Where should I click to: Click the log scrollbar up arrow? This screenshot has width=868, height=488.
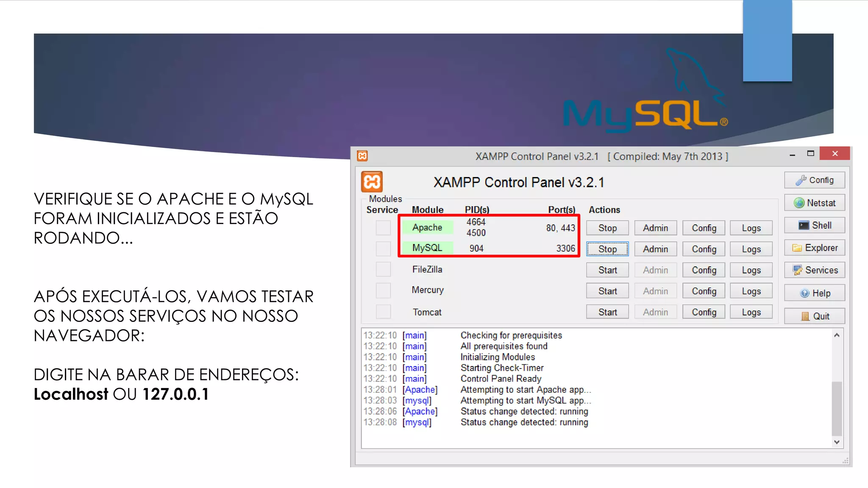pyautogui.click(x=837, y=335)
